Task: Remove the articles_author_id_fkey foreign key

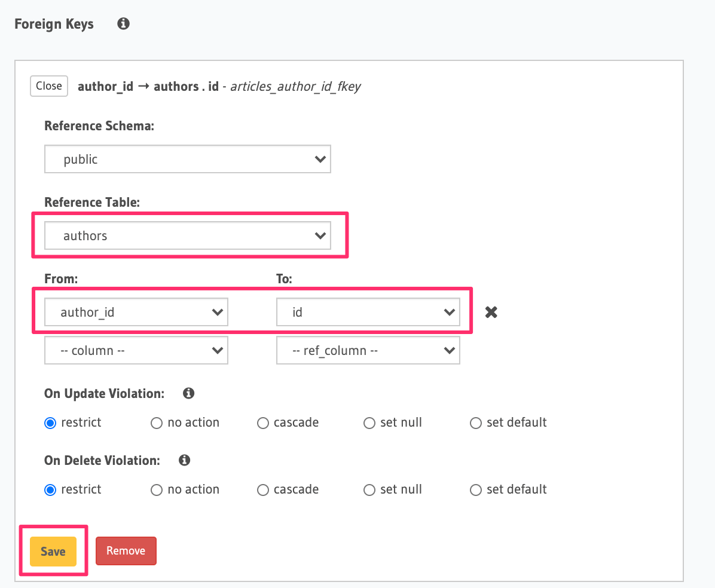Action: [126, 551]
